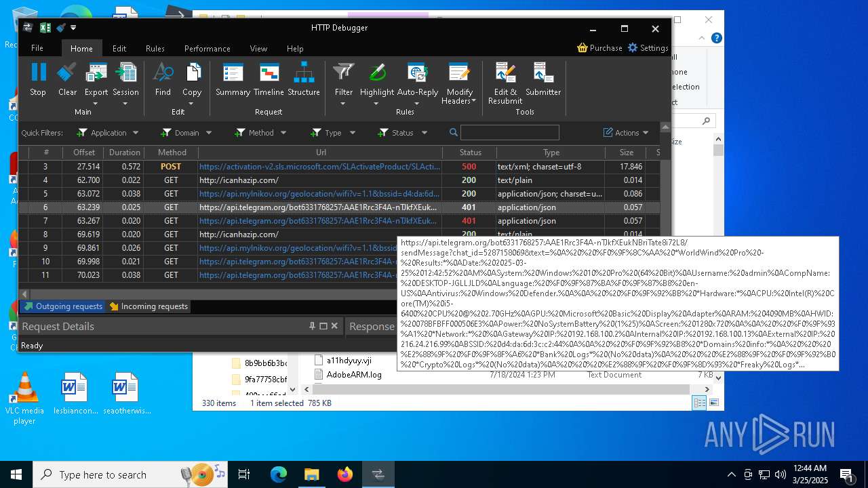This screenshot has width=868, height=488.
Task: Sort by the Duration column header
Action: click(x=124, y=152)
